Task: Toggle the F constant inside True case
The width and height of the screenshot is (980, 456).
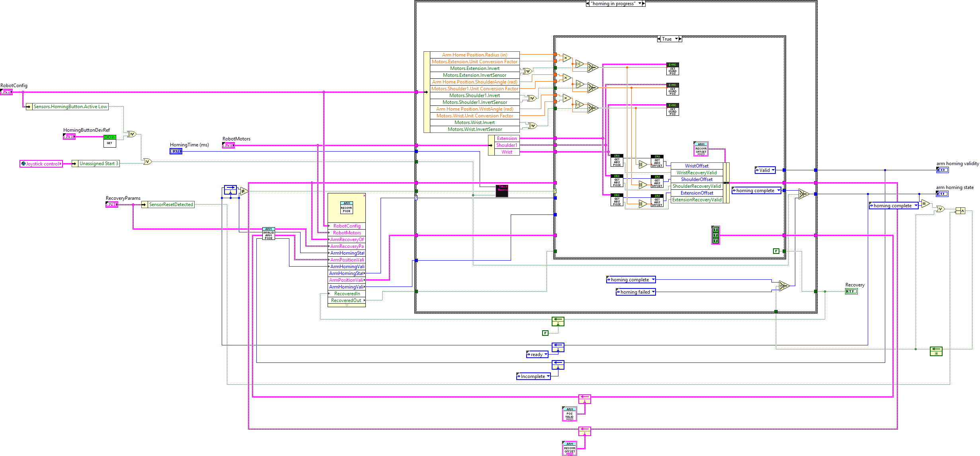Action: click(x=776, y=251)
